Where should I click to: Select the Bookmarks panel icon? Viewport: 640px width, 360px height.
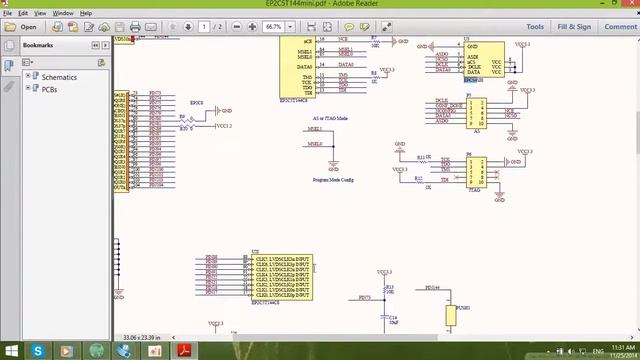[x=9, y=66]
